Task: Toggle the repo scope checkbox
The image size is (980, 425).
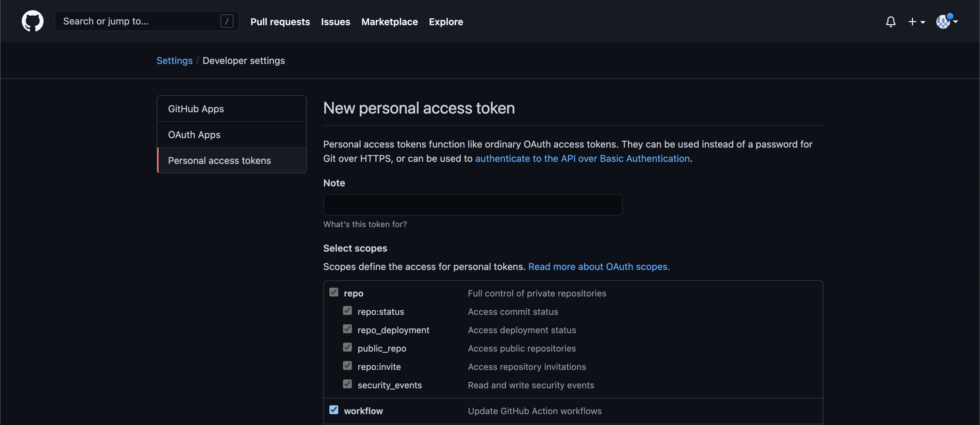Action: 333,292
